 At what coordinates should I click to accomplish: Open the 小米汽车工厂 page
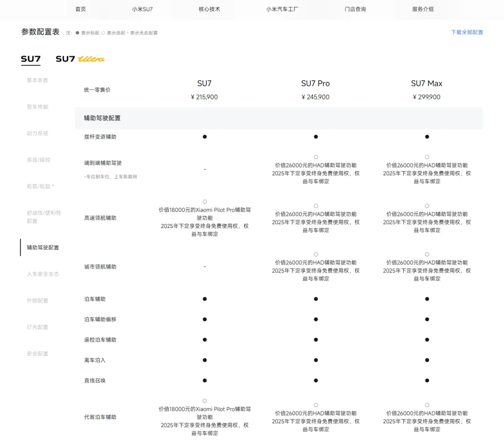pyautogui.click(x=282, y=8)
